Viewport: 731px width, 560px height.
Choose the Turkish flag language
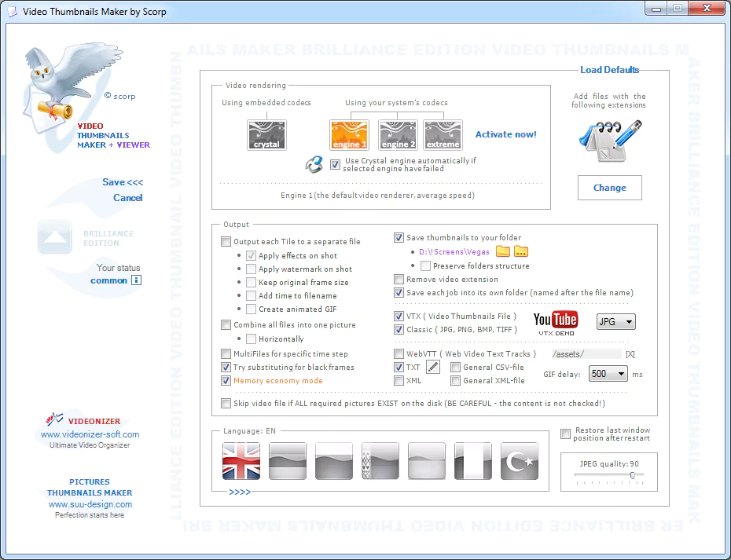pyautogui.click(x=520, y=461)
